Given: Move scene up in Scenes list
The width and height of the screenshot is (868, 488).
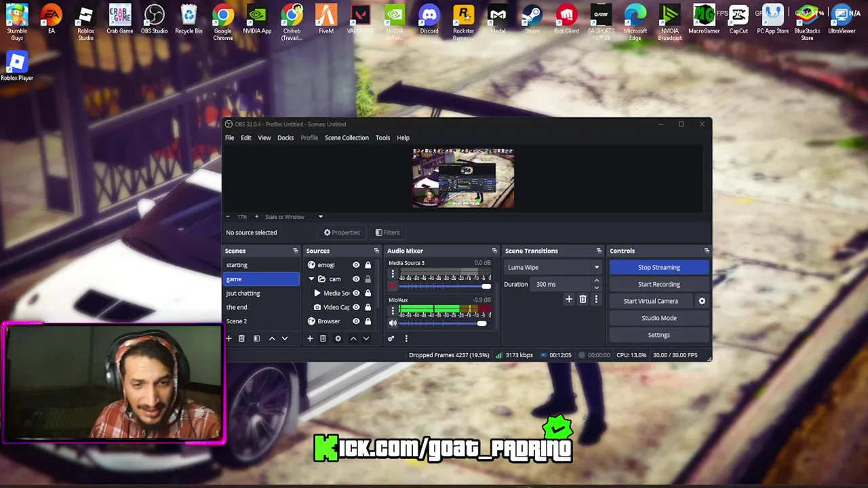Looking at the screenshot, I should (272, 338).
